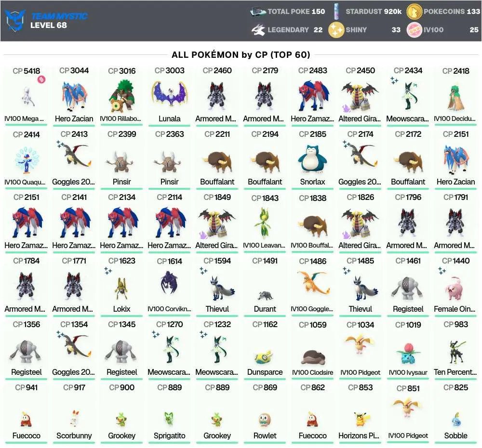This screenshot has width=482, height=448.
Task: Click the "ALL POKÉMON by CP (TOP 60)" heading
Action: coord(241,55)
